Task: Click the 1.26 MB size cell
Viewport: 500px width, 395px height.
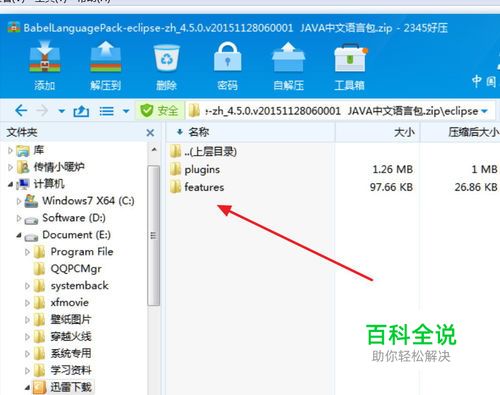Action: tap(392, 169)
